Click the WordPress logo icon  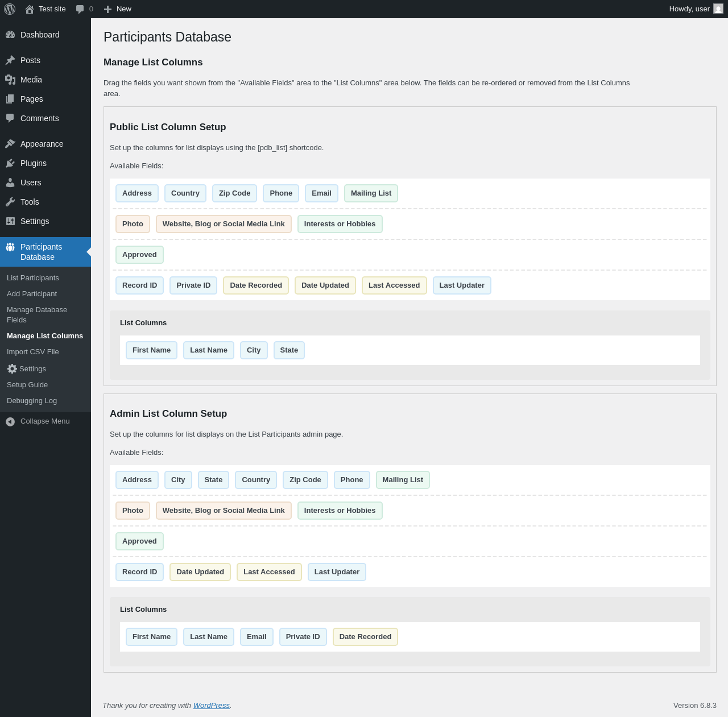(10, 9)
